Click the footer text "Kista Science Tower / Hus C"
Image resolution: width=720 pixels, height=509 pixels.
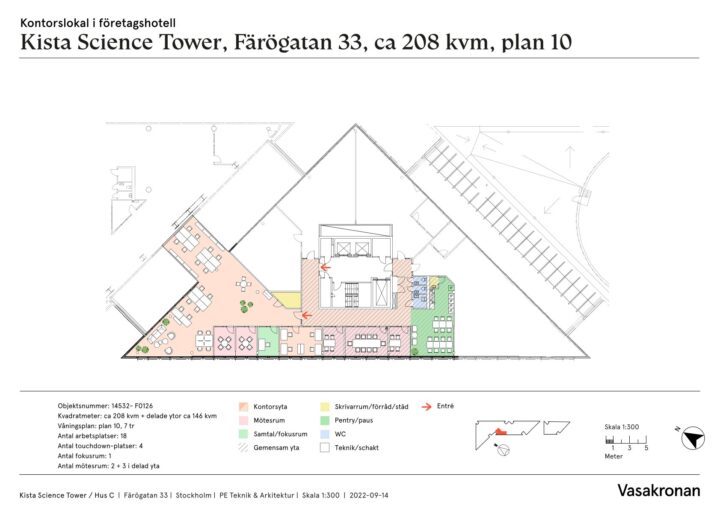[67, 495]
